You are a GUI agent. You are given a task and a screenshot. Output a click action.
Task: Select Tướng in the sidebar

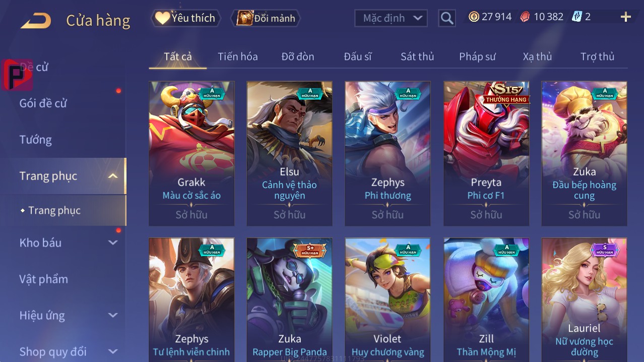(x=35, y=140)
